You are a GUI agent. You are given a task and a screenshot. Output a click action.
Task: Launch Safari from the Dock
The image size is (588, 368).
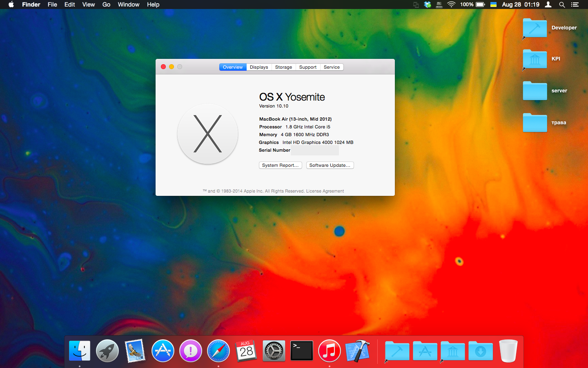click(218, 351)
